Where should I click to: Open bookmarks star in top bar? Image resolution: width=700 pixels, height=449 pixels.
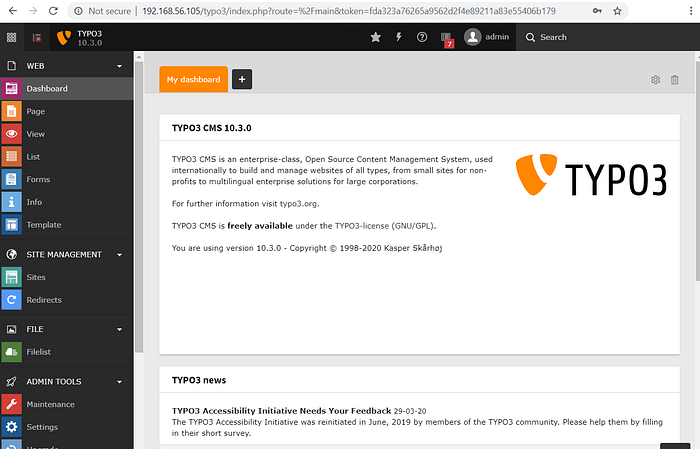coord(375,37)
